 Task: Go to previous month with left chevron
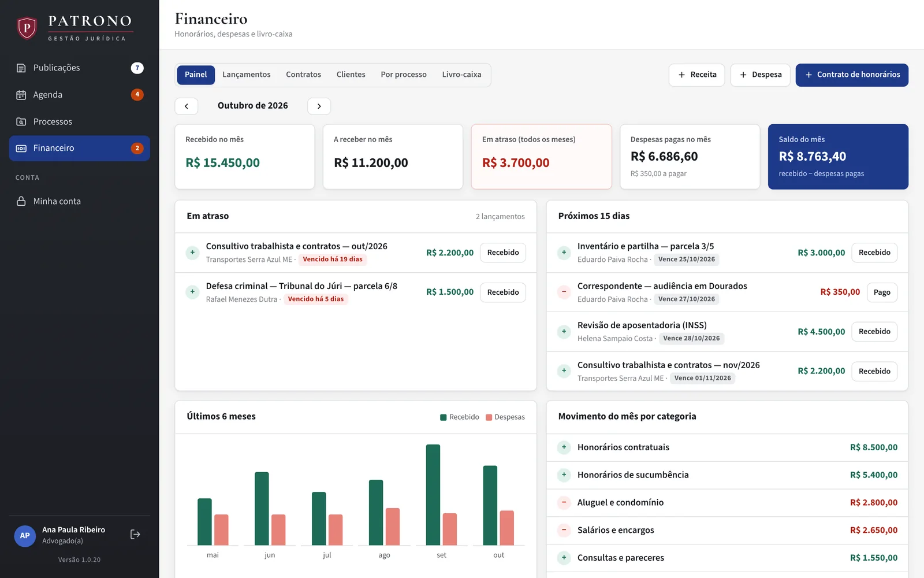tap(187, 106)
